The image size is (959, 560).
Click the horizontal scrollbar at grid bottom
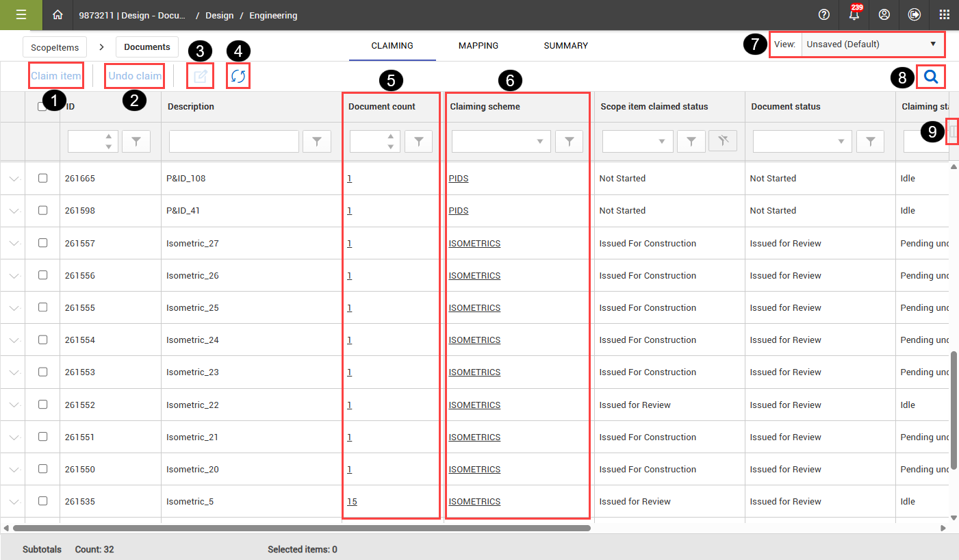(x=301, y=528)
